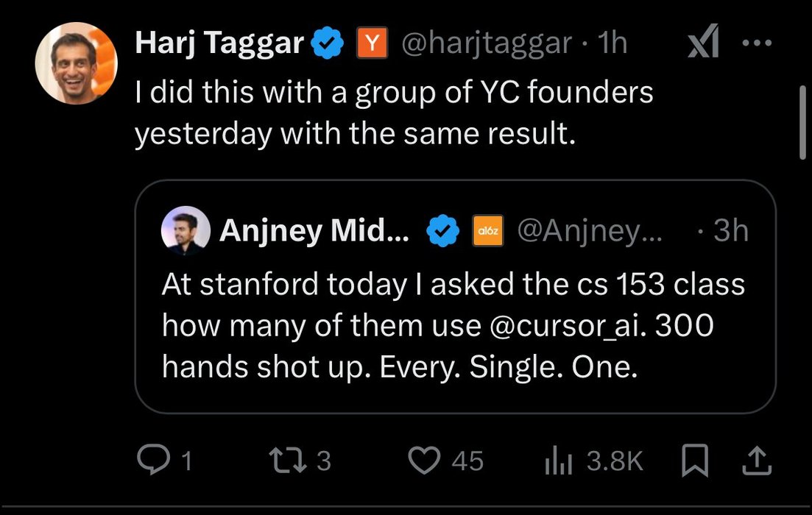Like the post with heart icon
Image resolution: width=812 pixels, height=515 pixels.
click(x=423, y=461)
